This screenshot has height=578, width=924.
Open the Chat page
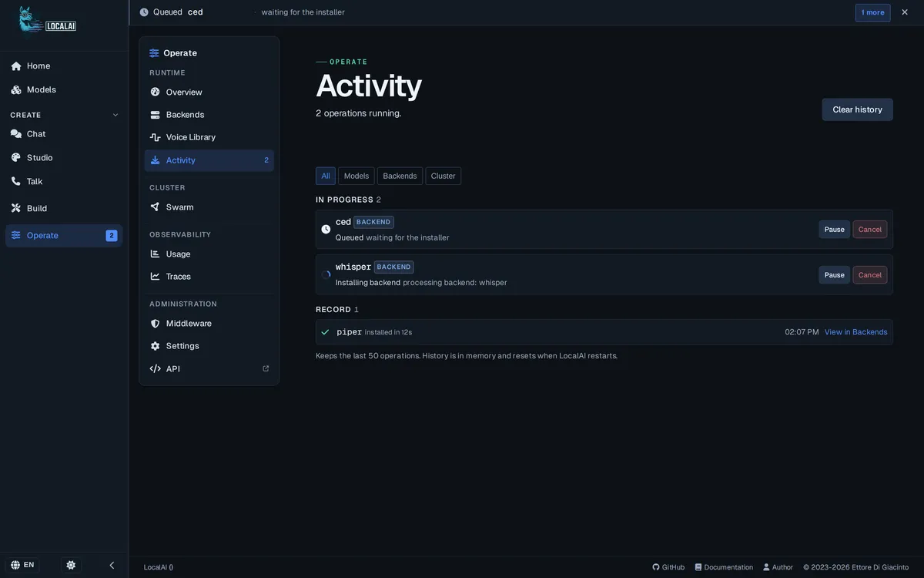64,133
